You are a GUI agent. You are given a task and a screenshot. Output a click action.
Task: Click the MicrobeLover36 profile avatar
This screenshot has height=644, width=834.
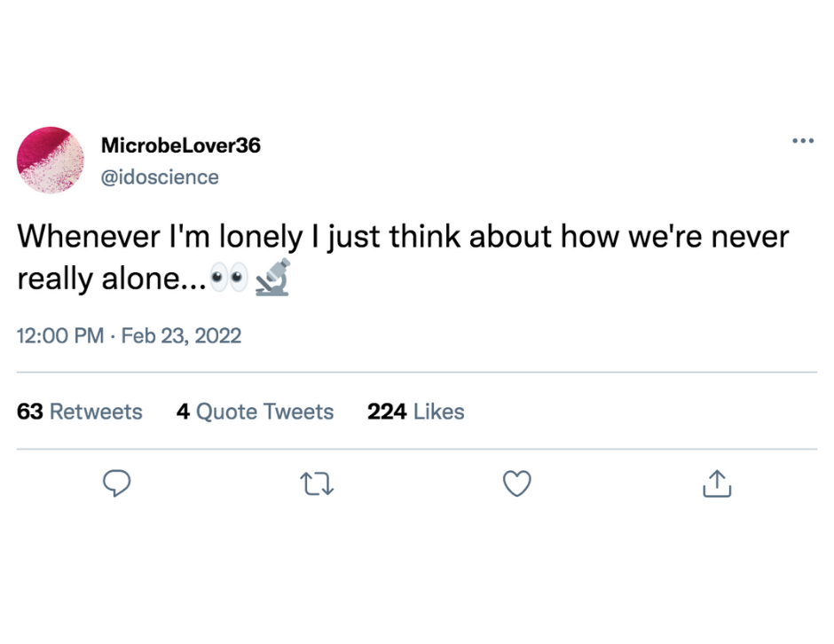(x=51, y=160)
